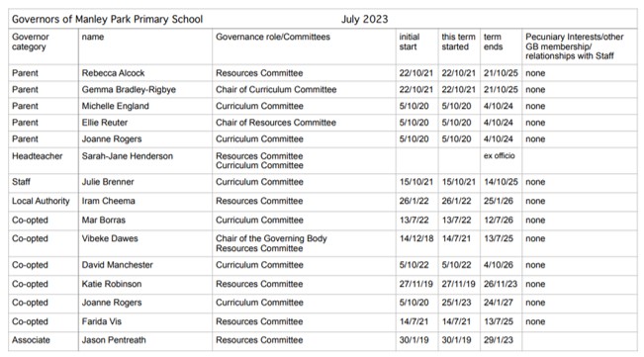Select the Pecuniary Interests column header
The image size is (644, 357).
tap(574, 46)
